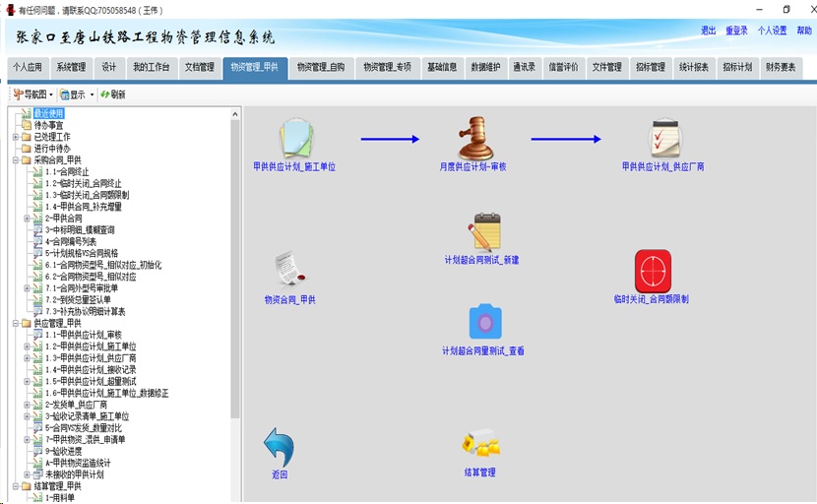The image size is (817, 504).
Task: Open 计划超合同量测试_查看 camera icon
Action: [x=483, y=323]
